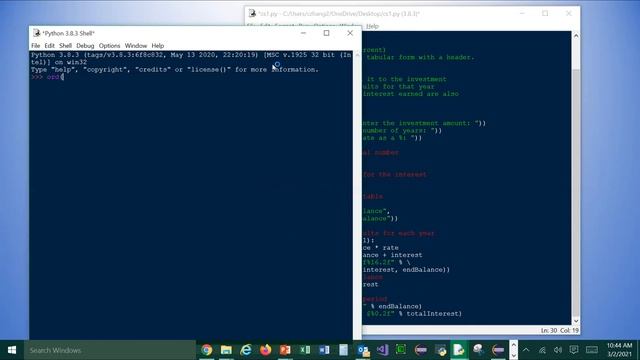
Task: Open the taskbar icon right of IDLE
Action: (478, 350)
